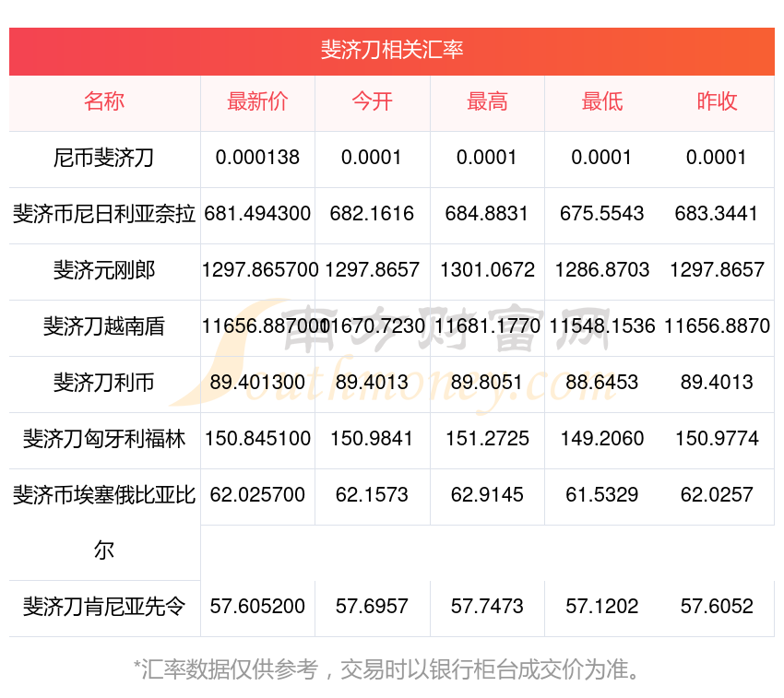Viewport: 784px width, 698px height.
Task: Click the 今开 column header
Action: click(372, 101)
